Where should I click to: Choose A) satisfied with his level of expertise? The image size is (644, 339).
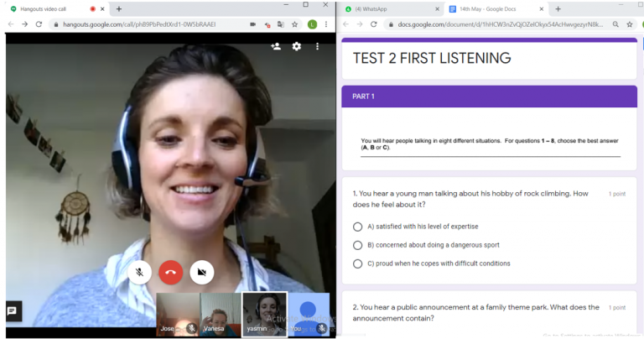[x=358, y=227]
